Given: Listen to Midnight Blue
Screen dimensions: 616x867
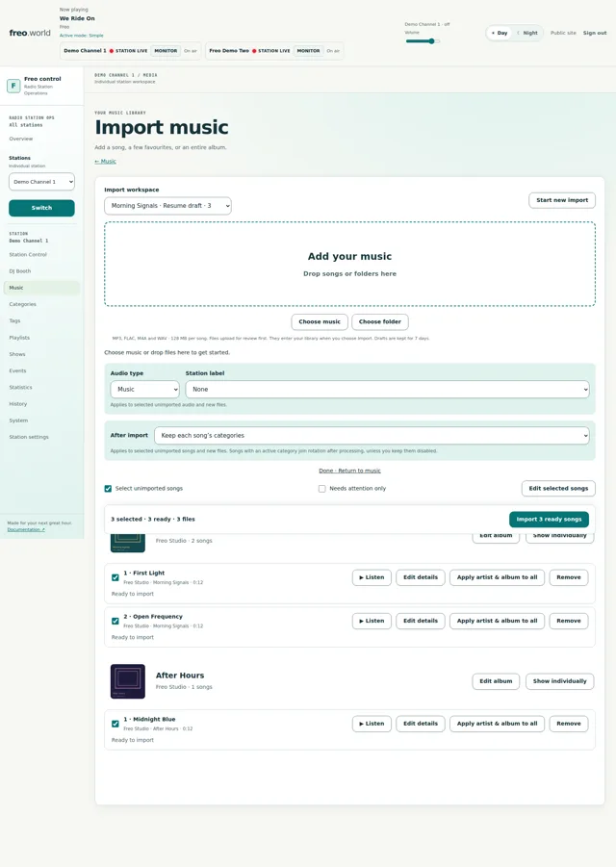Looking at the screenshot, I should [x=372, y=724].
